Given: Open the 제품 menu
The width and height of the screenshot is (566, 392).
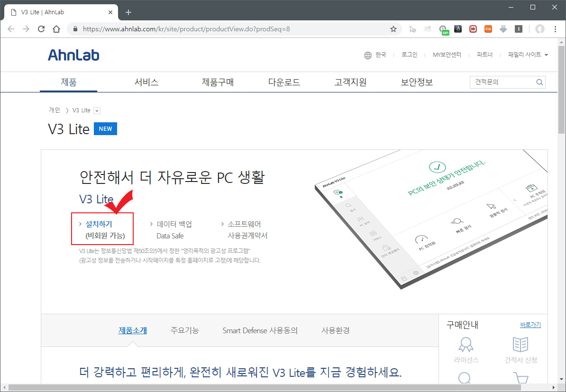Looking at the screenshot, I should (69, 82).
